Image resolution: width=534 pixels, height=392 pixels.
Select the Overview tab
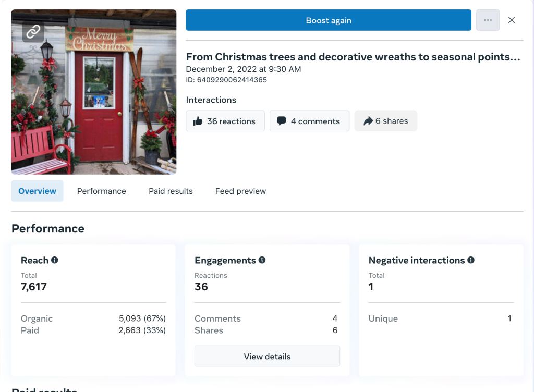click(x=37, y=191)
